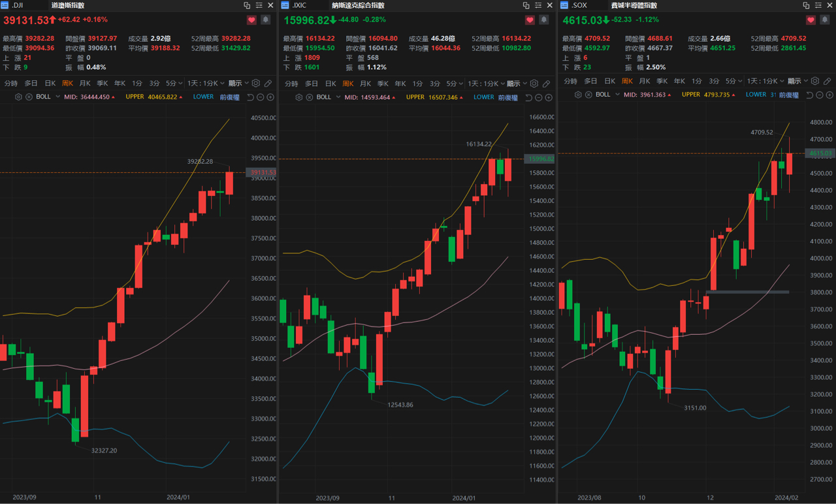Viewport: 836px width, 504px height.
Task: Toggle price alert bell for .IXIC index
Action: 545,20
